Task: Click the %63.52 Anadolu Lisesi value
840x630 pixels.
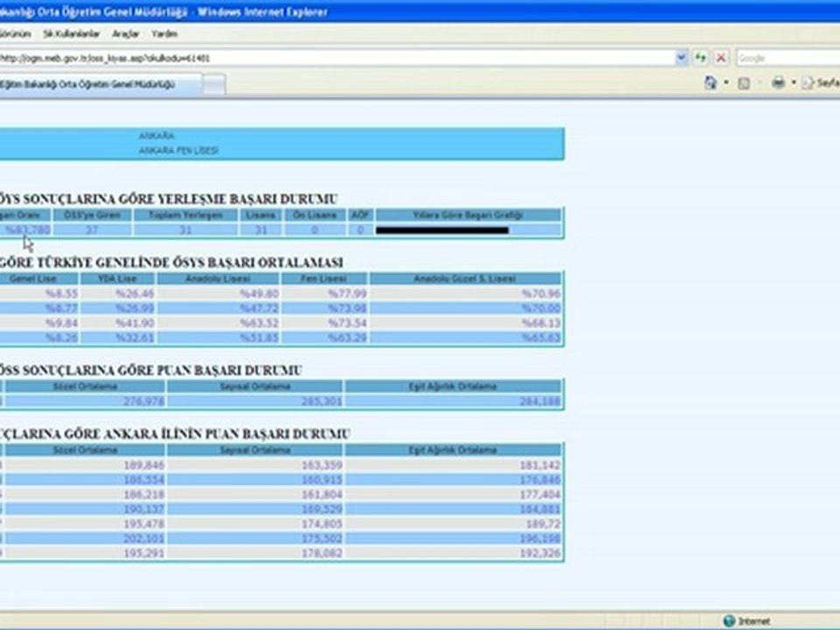Action: 259,323
